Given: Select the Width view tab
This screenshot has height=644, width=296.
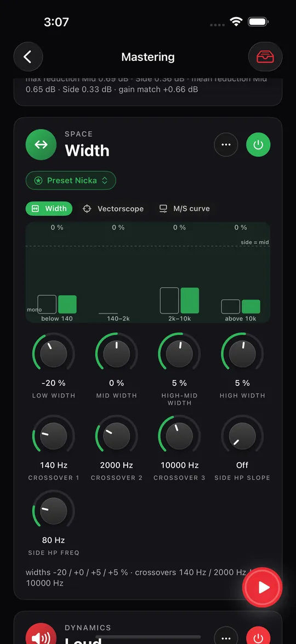Looking at the screenshot, I should click(x=49, y=209).
